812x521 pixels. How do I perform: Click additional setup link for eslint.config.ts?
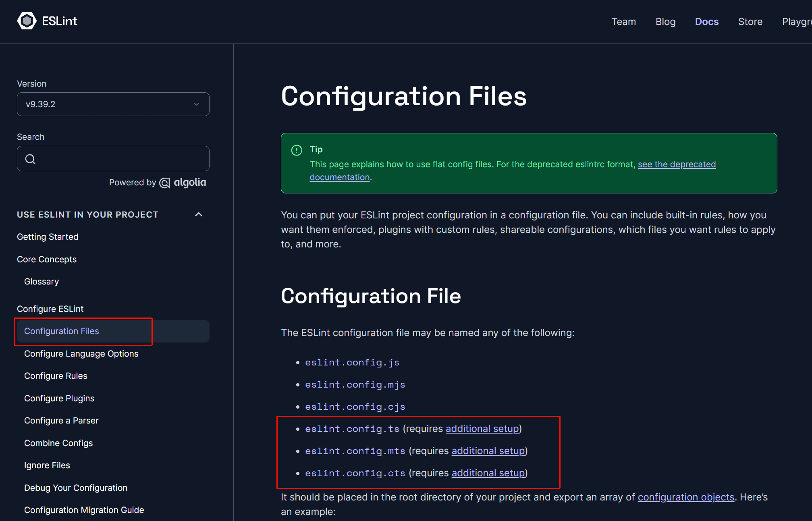tap(482, 429)
